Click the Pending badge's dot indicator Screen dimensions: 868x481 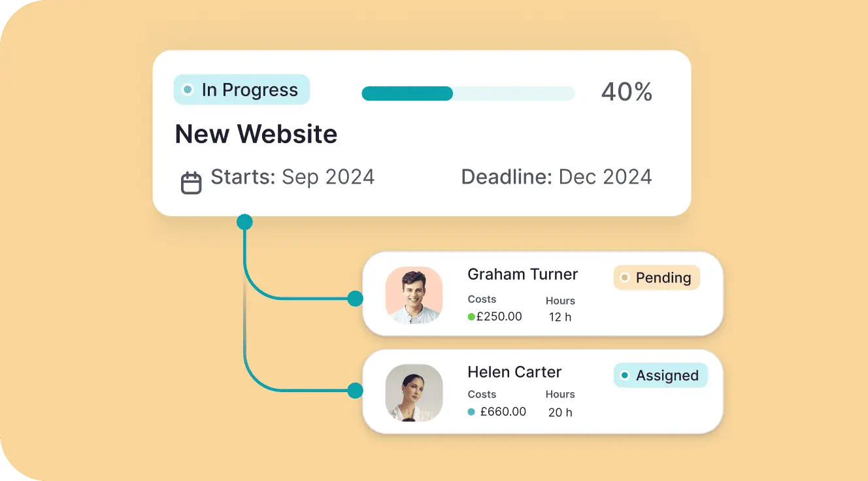pyautogui.click(x=624, y=278)
